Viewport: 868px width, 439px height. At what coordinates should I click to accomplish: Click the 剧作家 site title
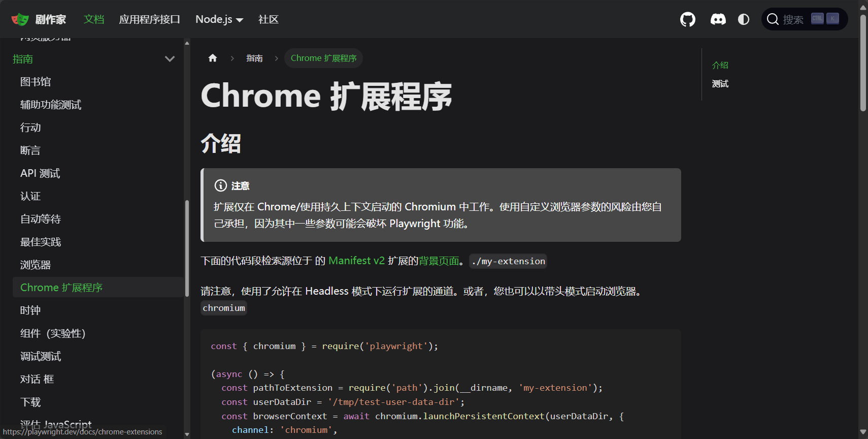coord(51,19)
